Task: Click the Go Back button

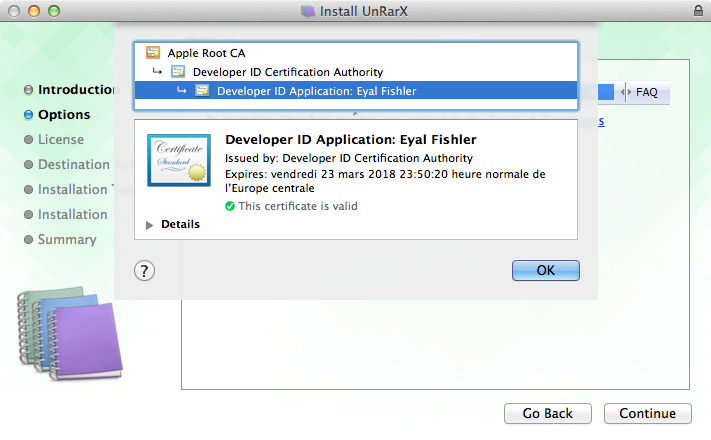Action: coord(547,413)
